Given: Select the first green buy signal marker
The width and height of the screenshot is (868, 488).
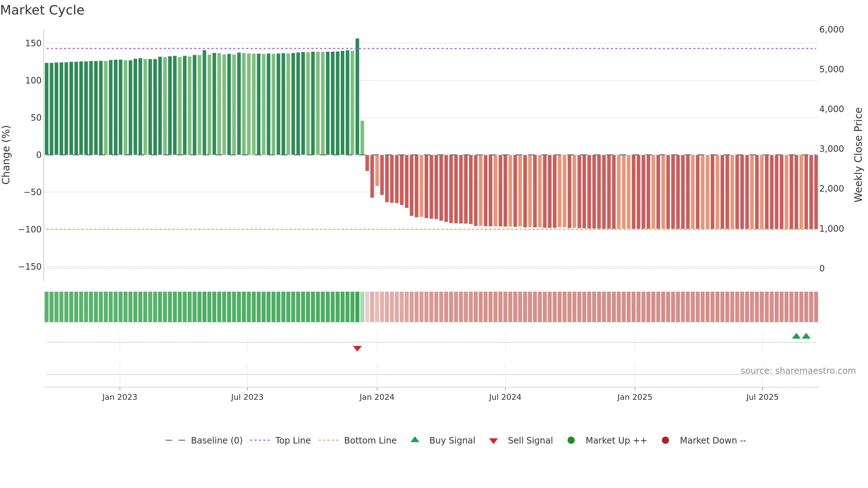Looking at the screenshot, I should [x=796, y=336].
